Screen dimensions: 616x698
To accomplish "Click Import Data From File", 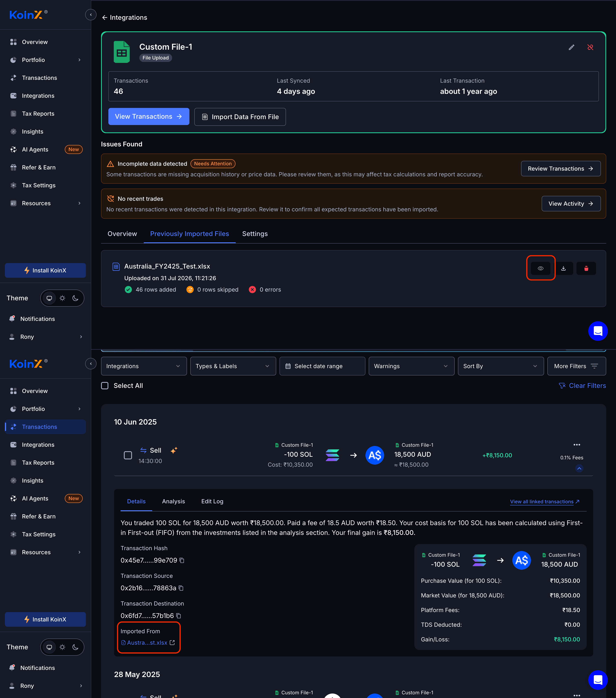I will coord(240,117).
